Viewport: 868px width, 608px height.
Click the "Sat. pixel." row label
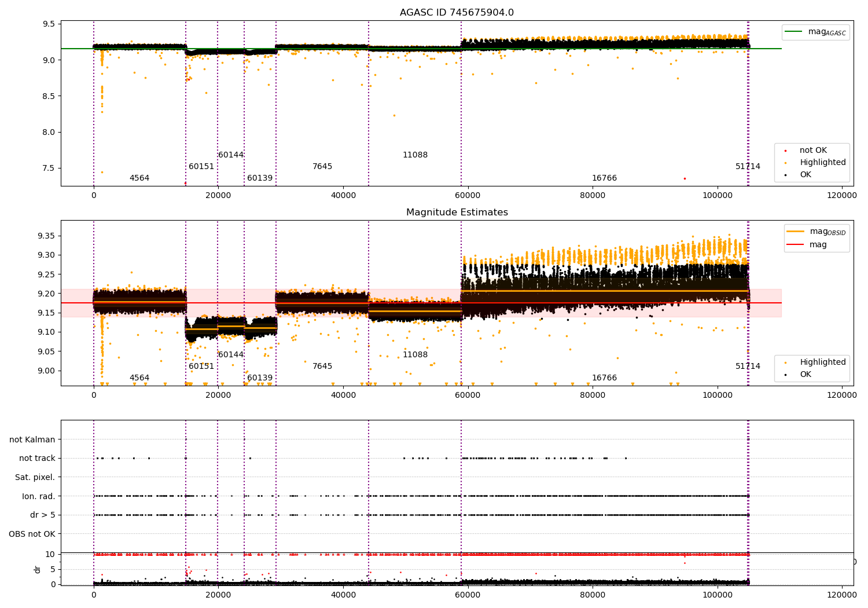click(35, 477)
